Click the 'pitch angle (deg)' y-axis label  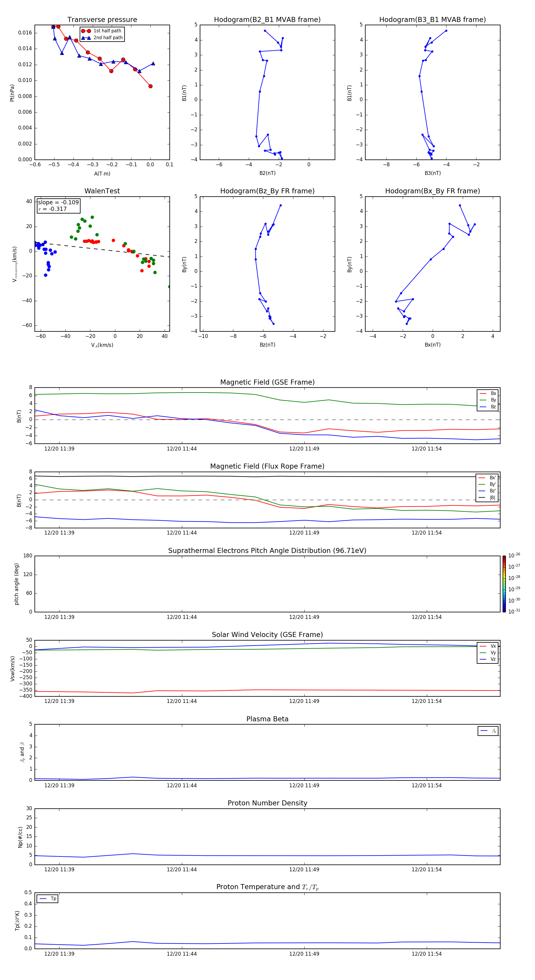tap(16, 584)
